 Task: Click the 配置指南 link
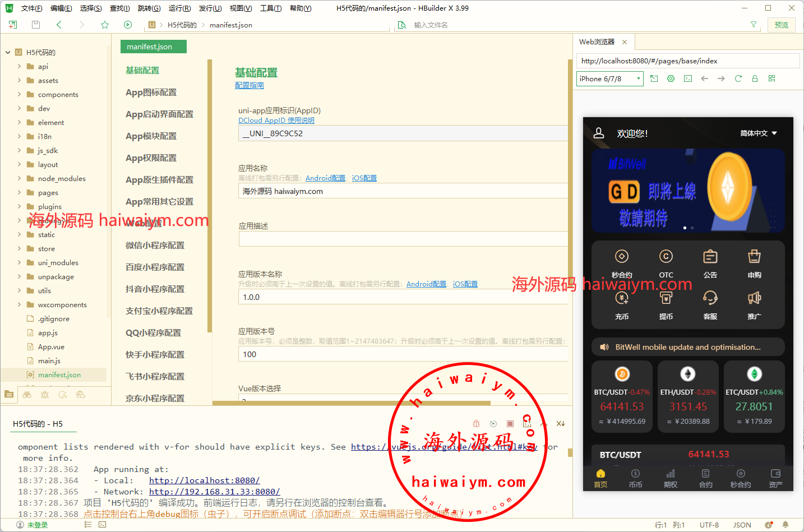pos(249,86)
